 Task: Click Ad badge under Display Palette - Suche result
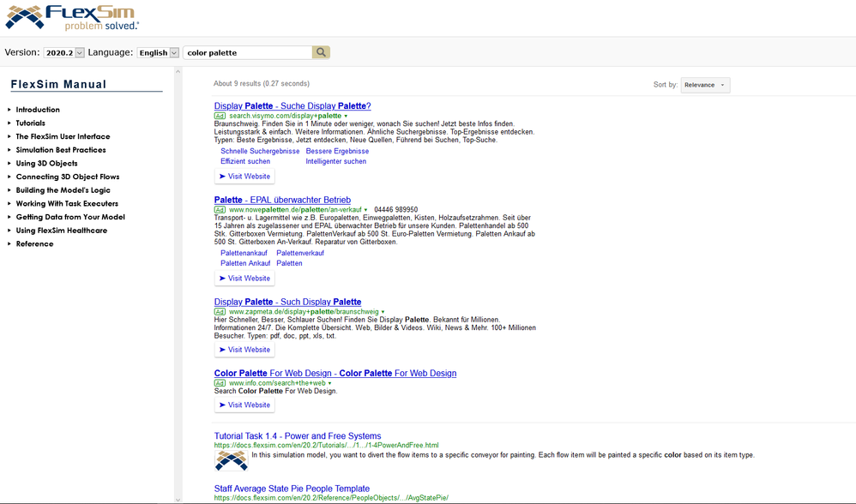pyautogui.click(x=220, y=117)
